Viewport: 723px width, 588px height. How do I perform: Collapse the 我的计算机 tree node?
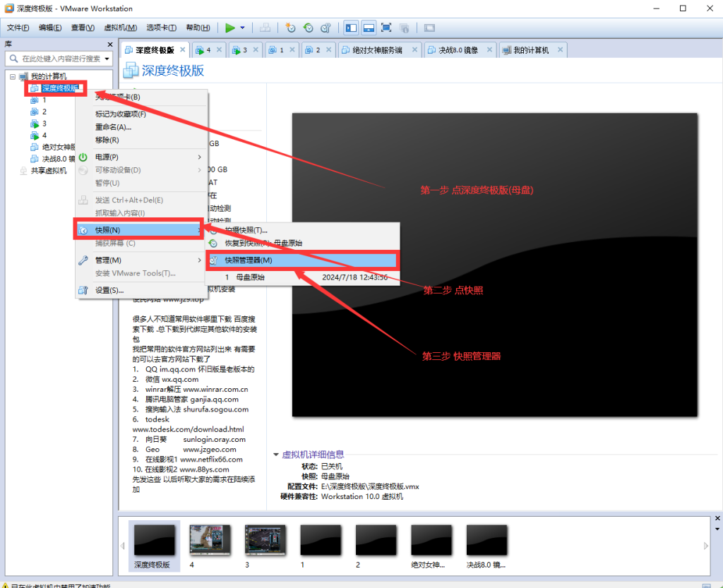point(13,76)
